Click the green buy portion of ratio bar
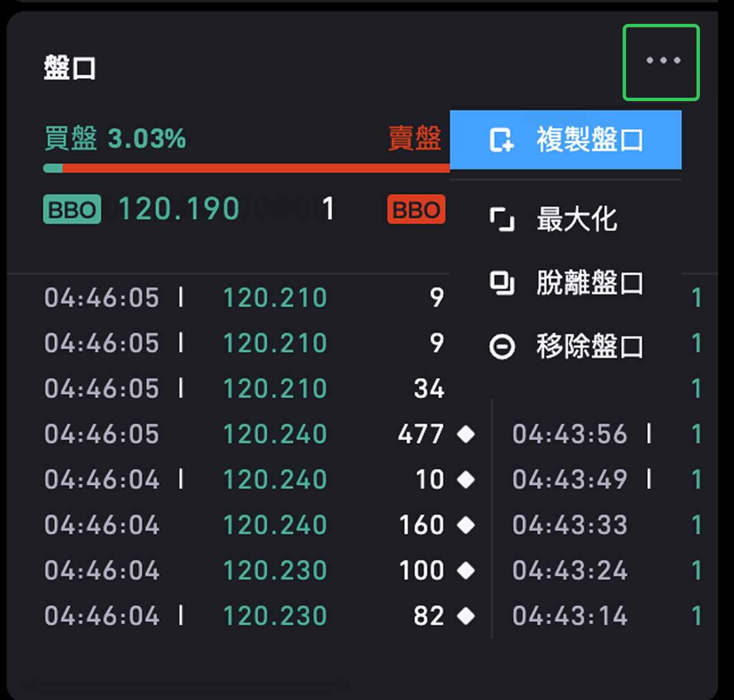Image resolution: width=734 pixels, height=700 pixels. pyautogui.click(x=53, y=168)
